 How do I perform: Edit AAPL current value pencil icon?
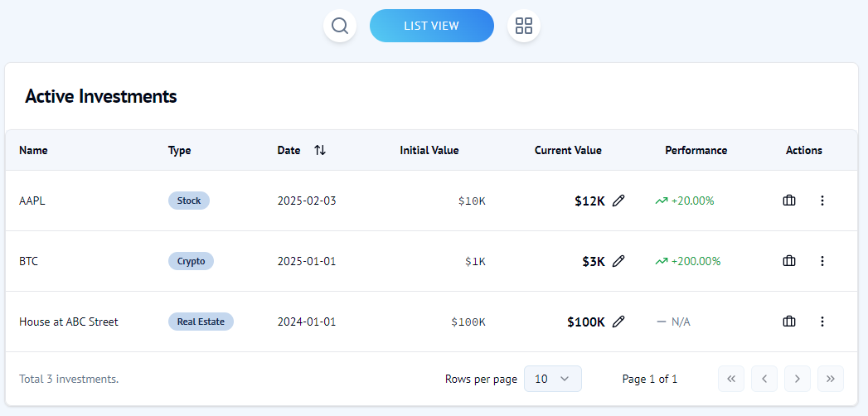pyautogui.click(x=618, y=201)
